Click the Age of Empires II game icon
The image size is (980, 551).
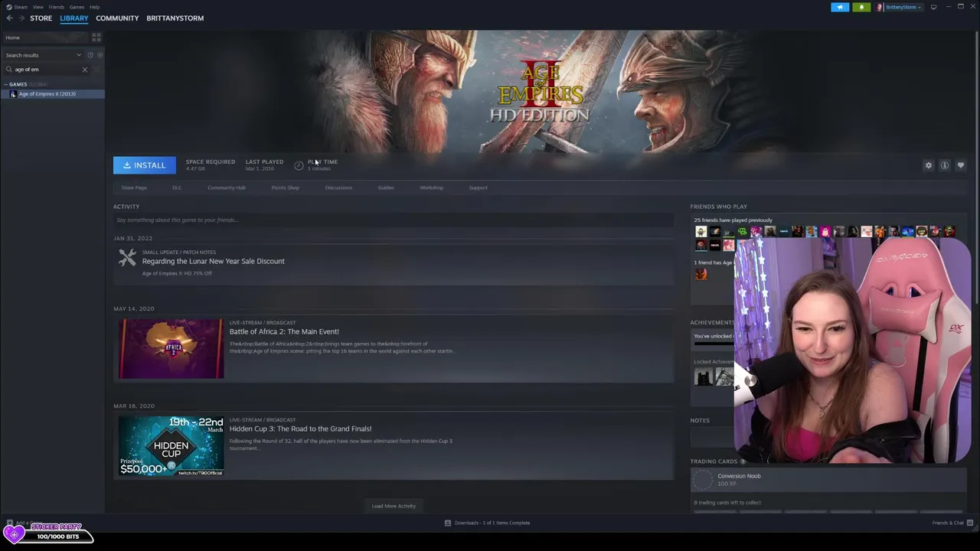click(x=13, y=94)
